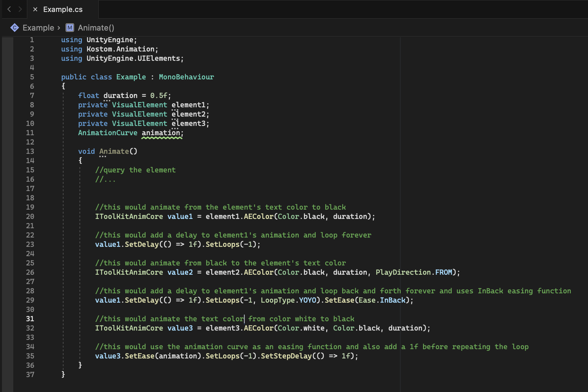
Task: Click line number 31 in the gutter
Action: (x=30, y=319)
